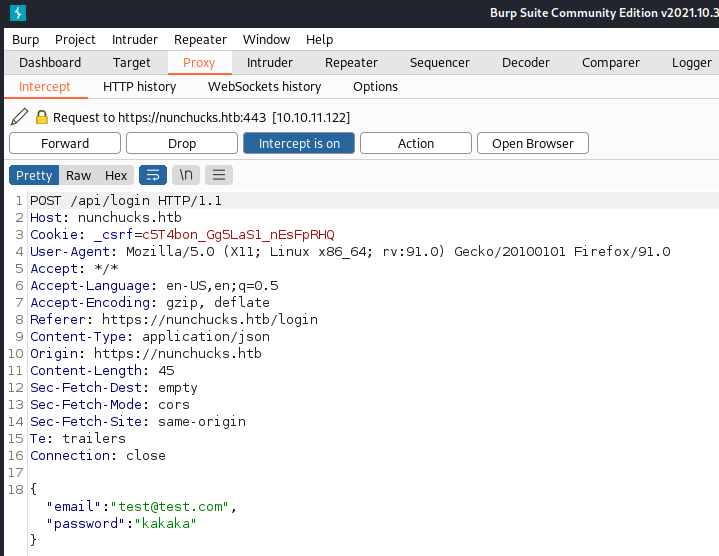Toggle the 'Intercept is on' button
This screenshot has width=719, height=556.
(x=299, y=143)
